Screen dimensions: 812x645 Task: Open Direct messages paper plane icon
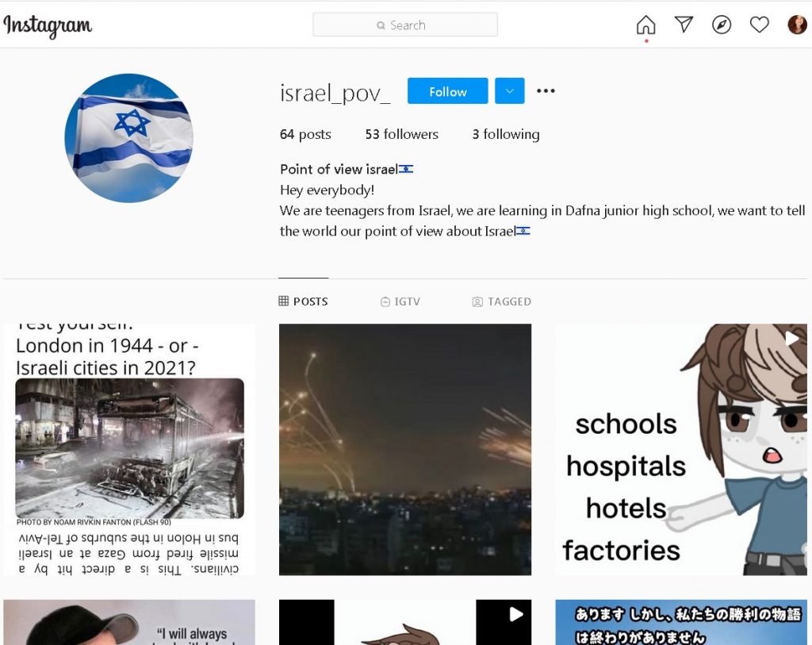(684, 25)
